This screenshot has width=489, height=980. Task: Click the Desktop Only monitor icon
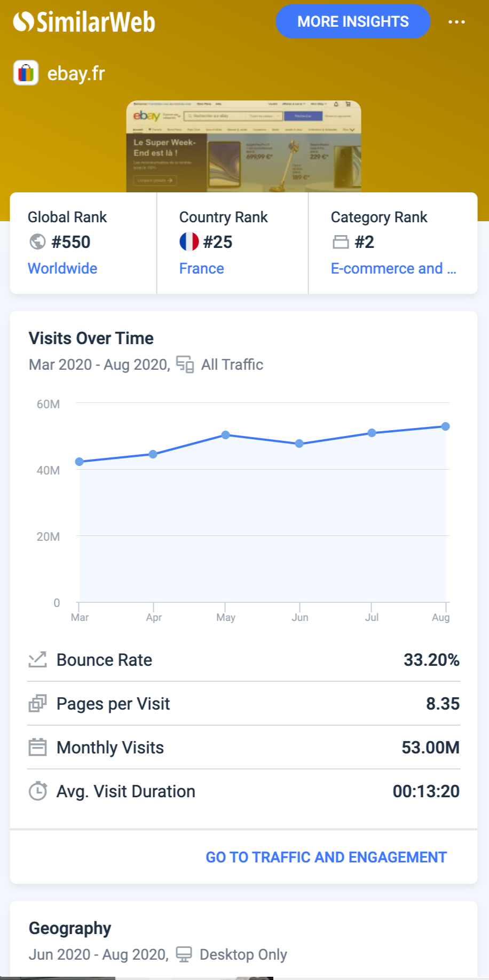tap(184, 954)
